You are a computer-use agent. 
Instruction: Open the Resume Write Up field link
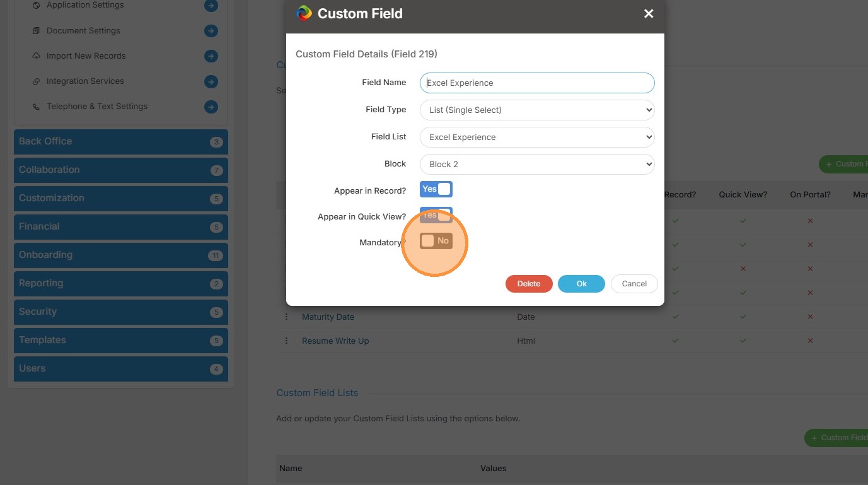point(335,341)
